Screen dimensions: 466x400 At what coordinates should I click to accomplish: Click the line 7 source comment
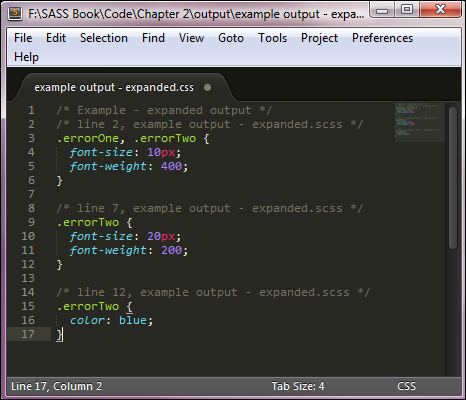pyautogui.click(x=210, y=208)
